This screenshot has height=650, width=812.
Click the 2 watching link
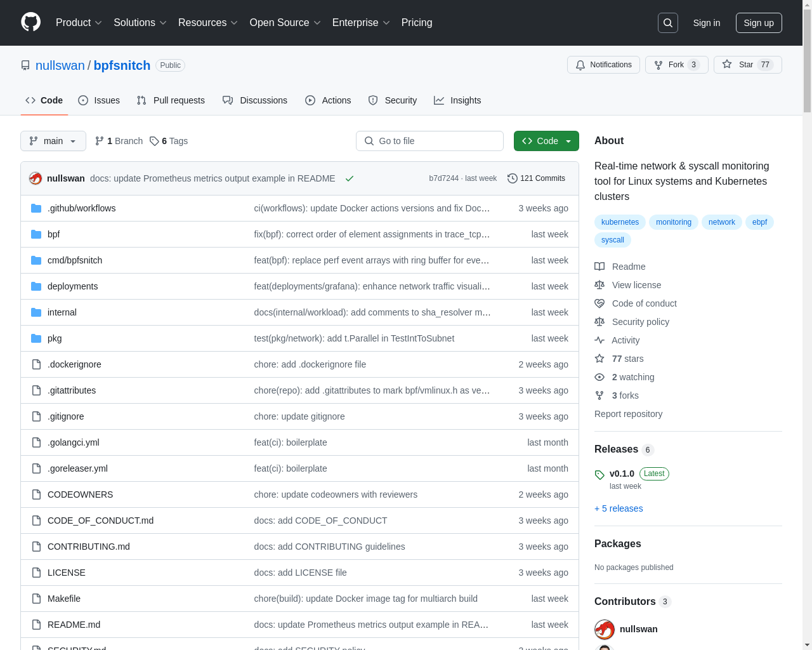(x=624, y=377)
